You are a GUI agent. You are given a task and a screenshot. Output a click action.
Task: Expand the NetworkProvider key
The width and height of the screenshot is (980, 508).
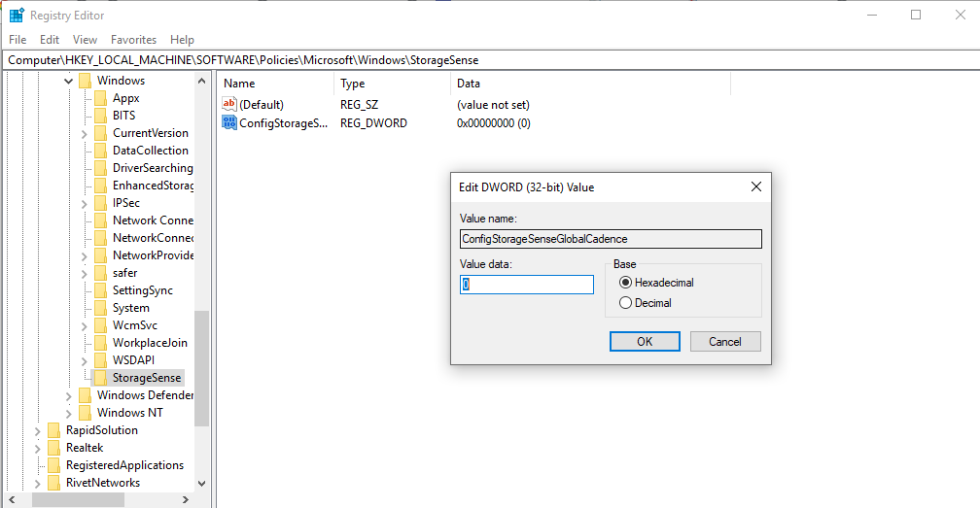coord(85,255)
